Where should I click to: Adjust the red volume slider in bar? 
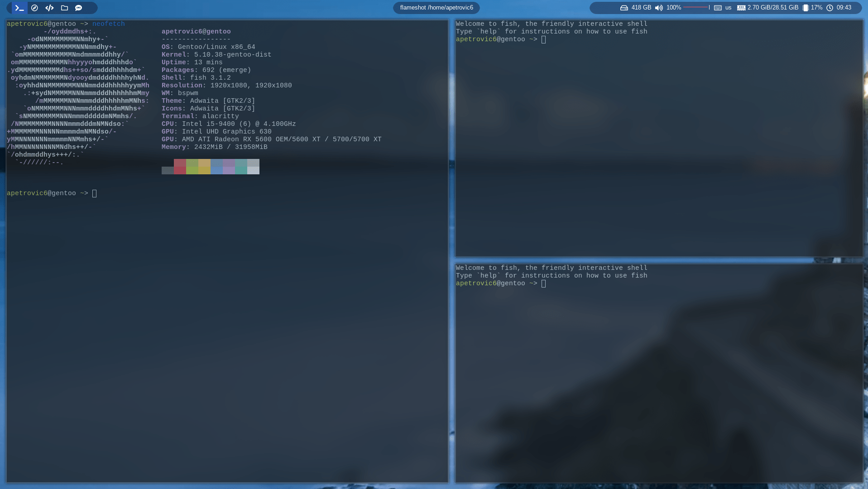pyautogui.click(x=696, y=7)
